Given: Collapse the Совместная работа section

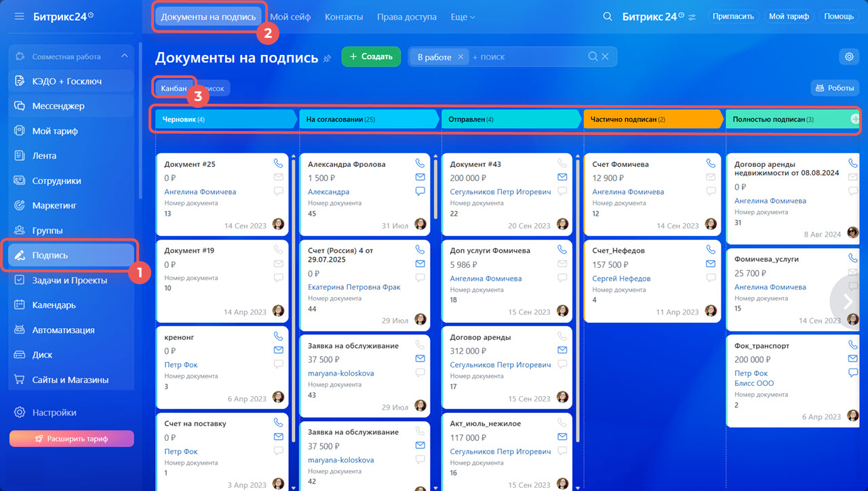Looking at the screenshot, I should pyautogui.click(x=124, y=56).
